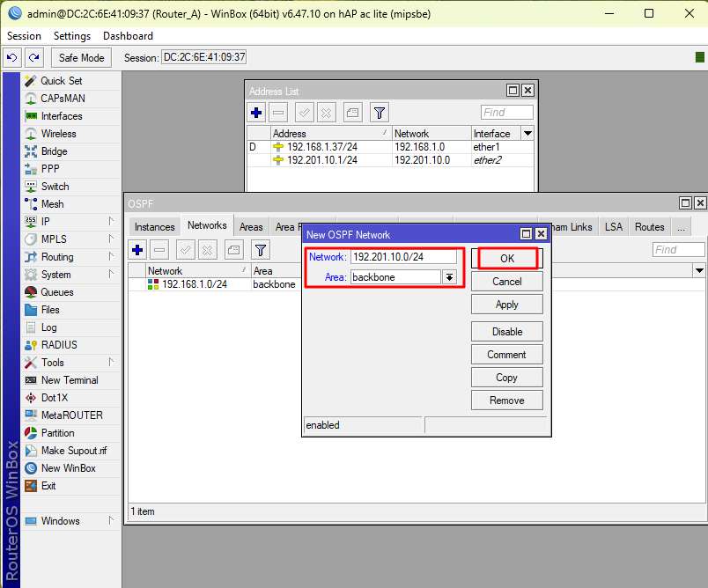Click the Apply button
This screenshot has width=708, height=588.
click(x=506, y=305)
